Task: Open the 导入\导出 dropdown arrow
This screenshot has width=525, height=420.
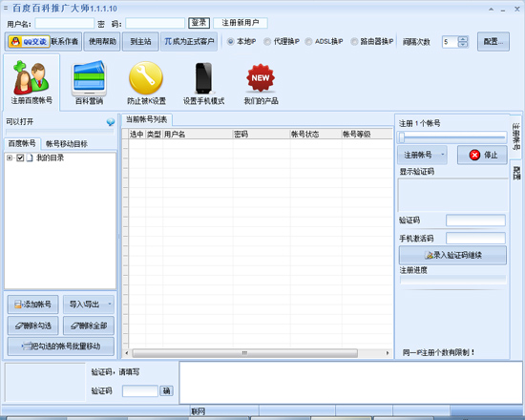Action: (110, 304)
